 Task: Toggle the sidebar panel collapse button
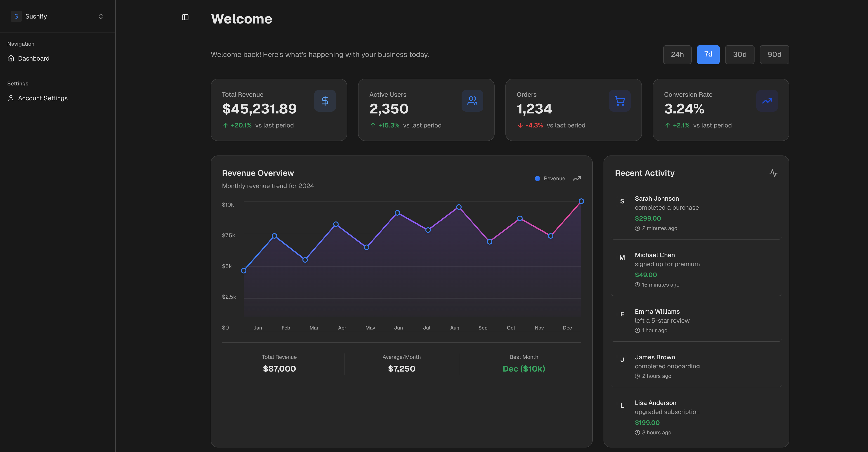point(185,17)
